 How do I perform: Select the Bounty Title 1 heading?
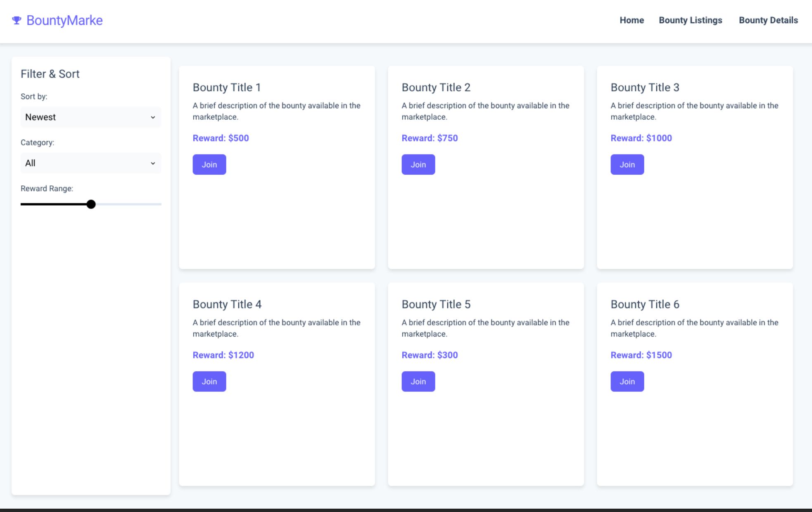point(227,88)
